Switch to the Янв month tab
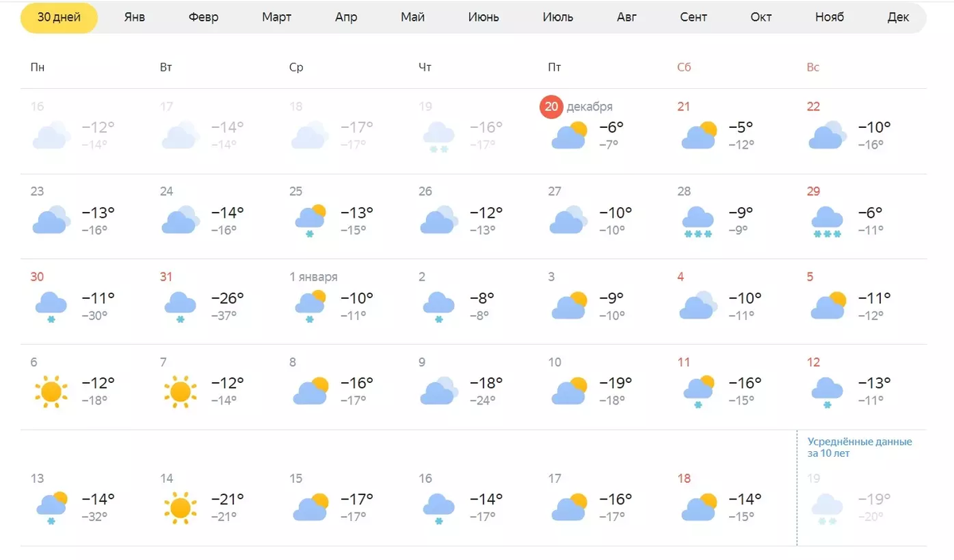Viewport: 954px width, 560px height. tap(134, 17)
